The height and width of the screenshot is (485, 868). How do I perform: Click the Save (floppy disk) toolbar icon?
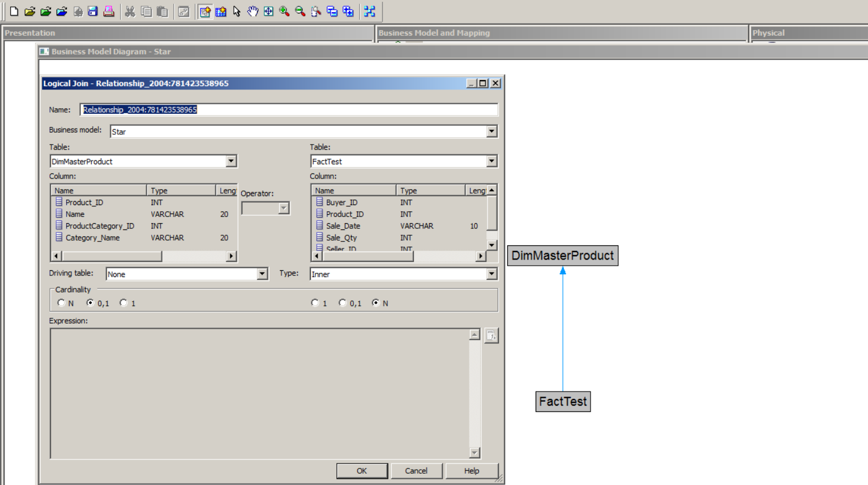(93, 11)
